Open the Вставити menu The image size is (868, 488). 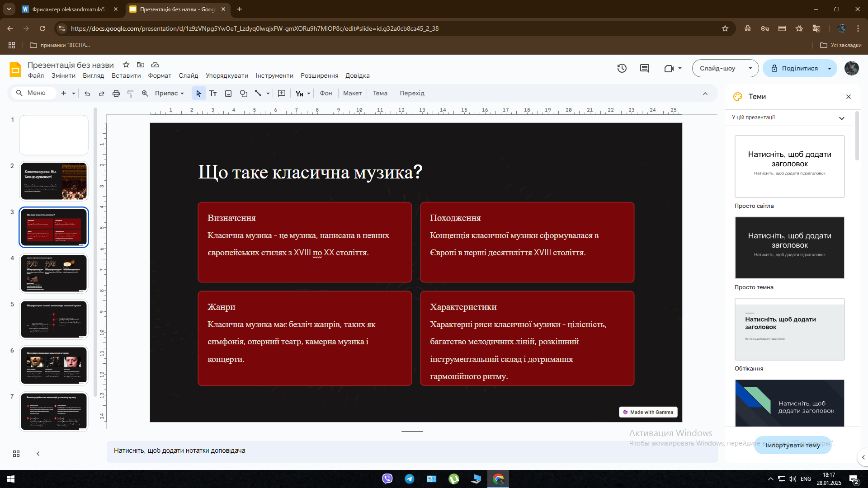click(x=126, y=75)
